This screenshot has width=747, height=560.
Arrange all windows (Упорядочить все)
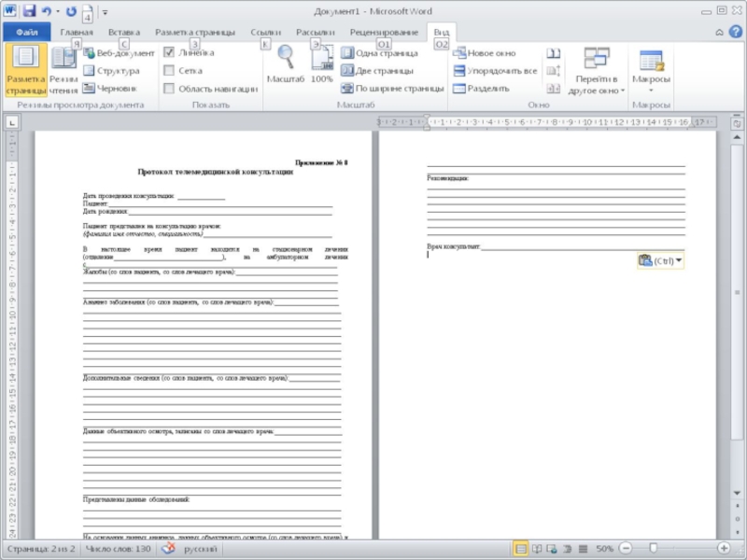(x=495, y=71)
